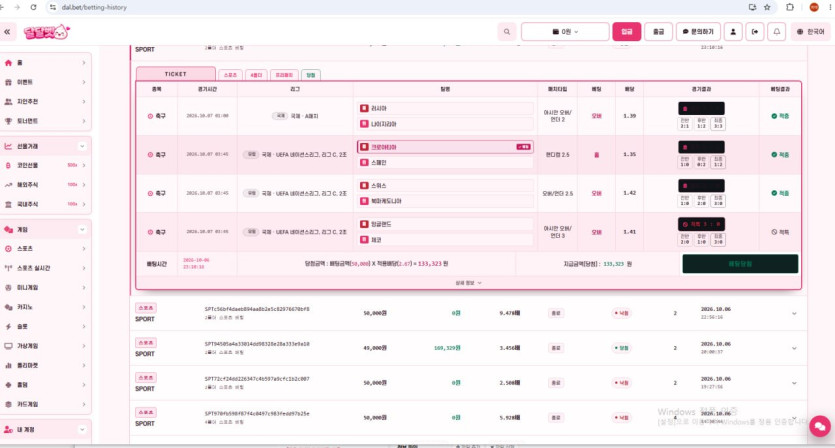The height and width of the screenshot is (448, 835).
Task: Click the dark betting result button
Action: 740,264
